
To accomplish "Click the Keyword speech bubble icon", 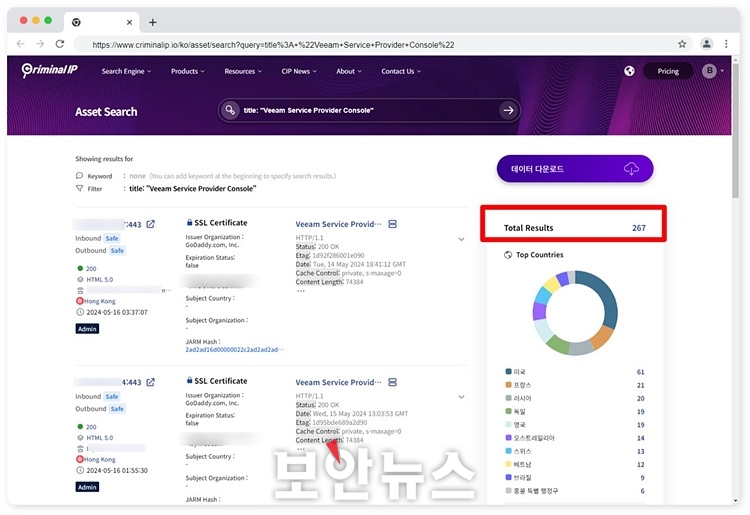I will (x=79, y=175).
